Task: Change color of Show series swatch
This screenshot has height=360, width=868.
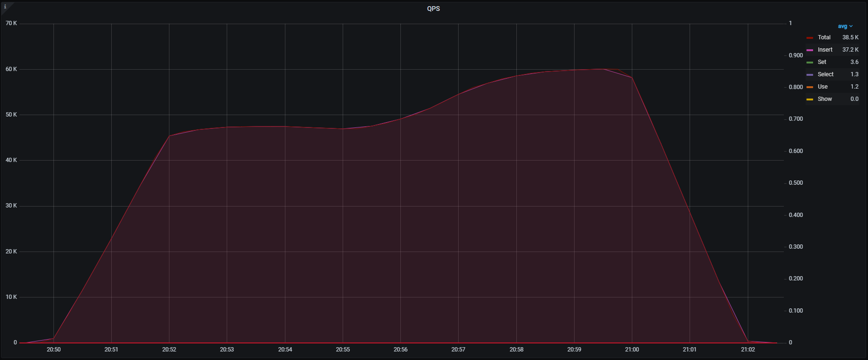Action: pos(810,99)
